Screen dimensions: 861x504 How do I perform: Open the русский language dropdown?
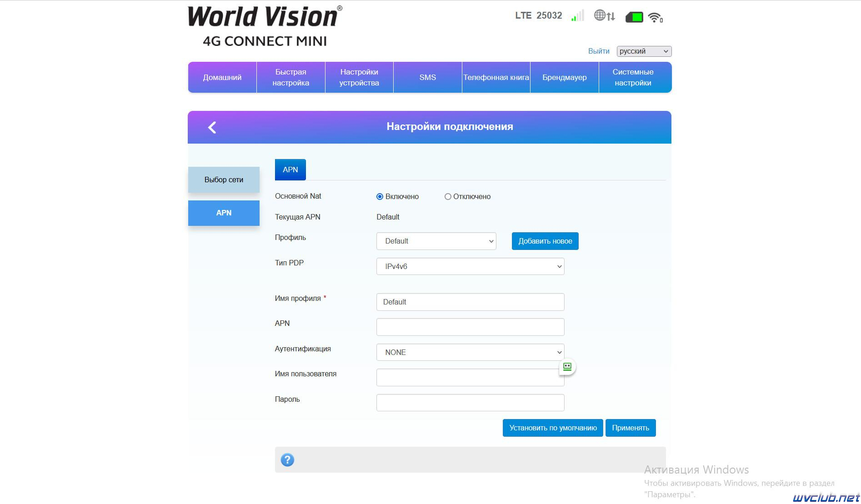pos(644,51)
